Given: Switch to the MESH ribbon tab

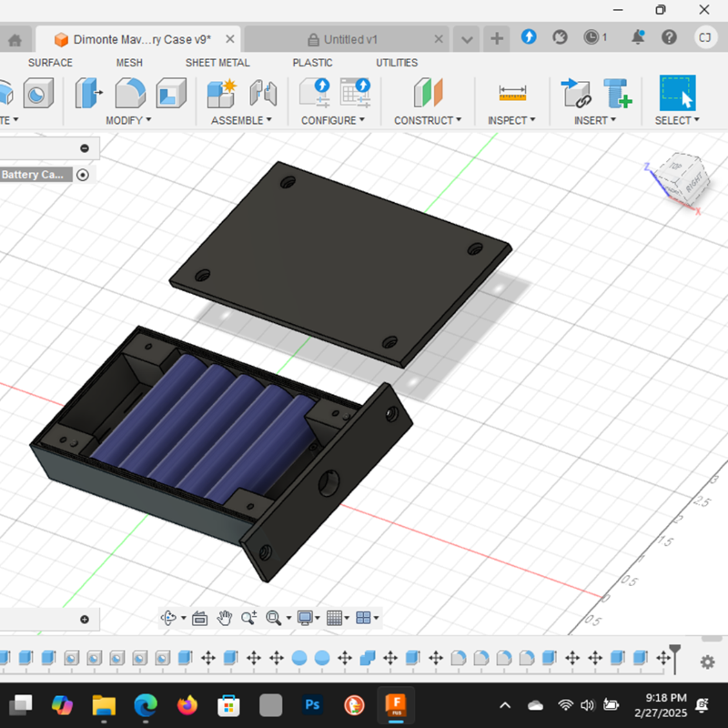Looking at the screenshot, I should pos(129,63).
